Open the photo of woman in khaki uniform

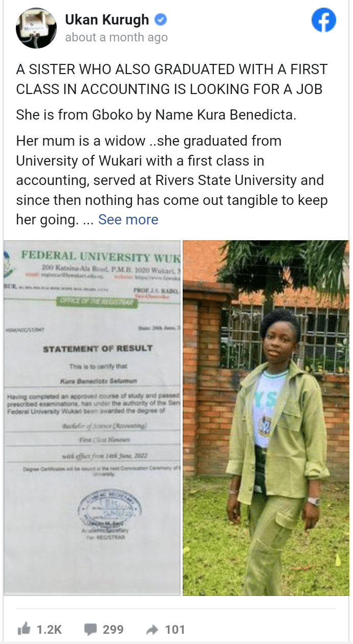coord(266,418)
